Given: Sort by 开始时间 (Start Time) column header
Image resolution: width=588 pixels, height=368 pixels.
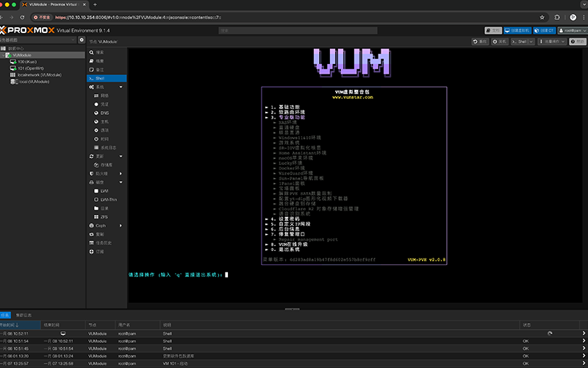Looking at the screenshot, I should point(21,325).
